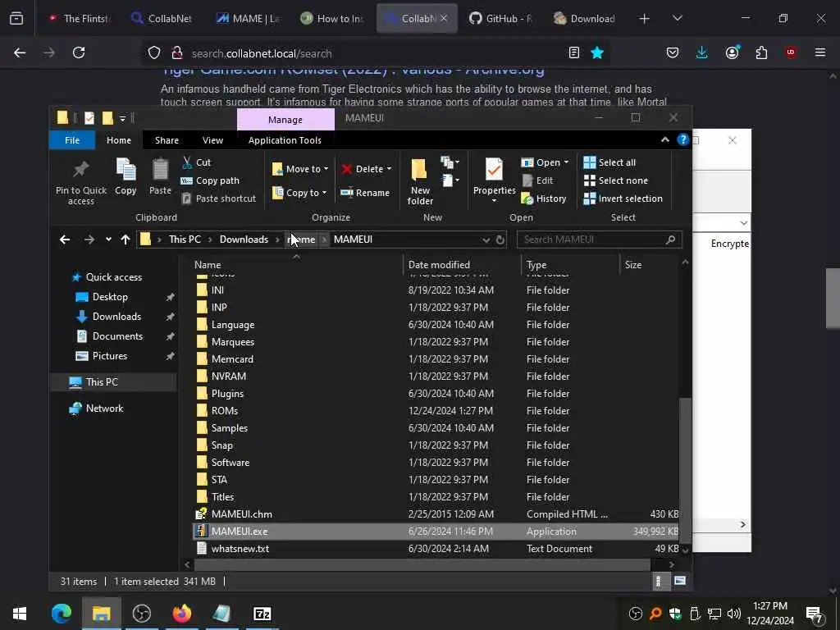
Task: Reload the browser page
Action: pyautogui.click(x=79, y=52)
